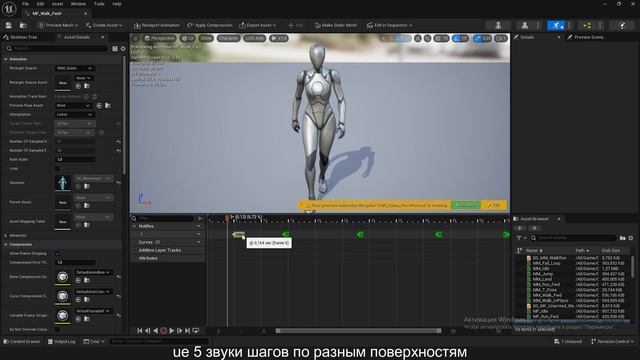Open the Tools menu
The height and width of the screenshot is (360, 640).
click(99, 4)
